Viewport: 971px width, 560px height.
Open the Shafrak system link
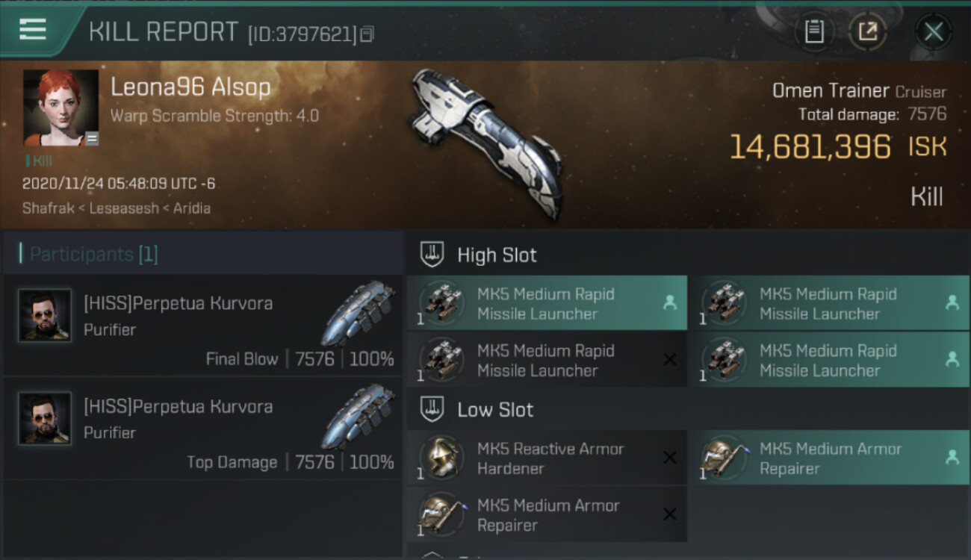[x=48, y=208]
